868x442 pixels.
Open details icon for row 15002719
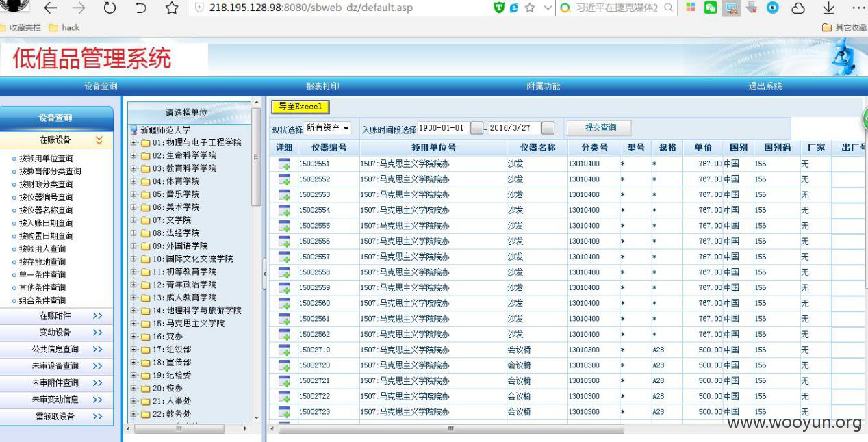point(284,350)
